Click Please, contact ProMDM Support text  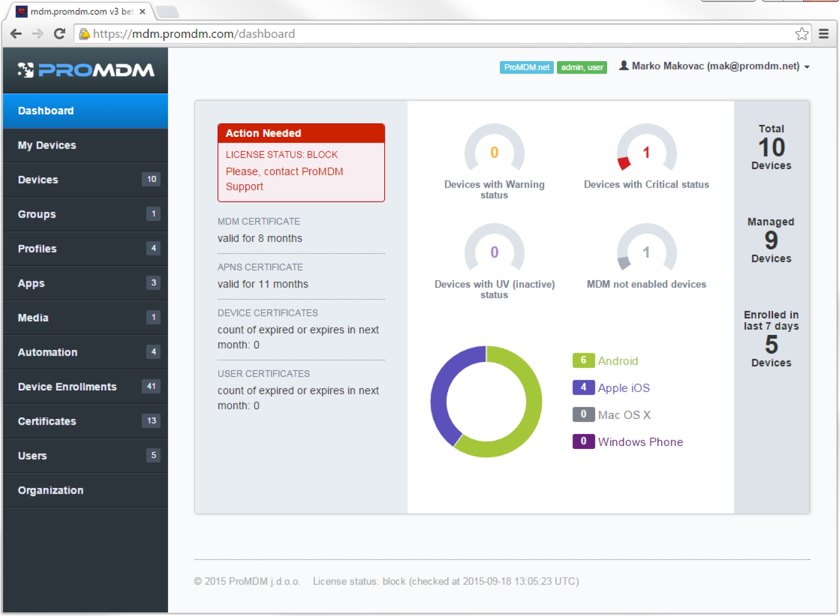pos(284,179)
